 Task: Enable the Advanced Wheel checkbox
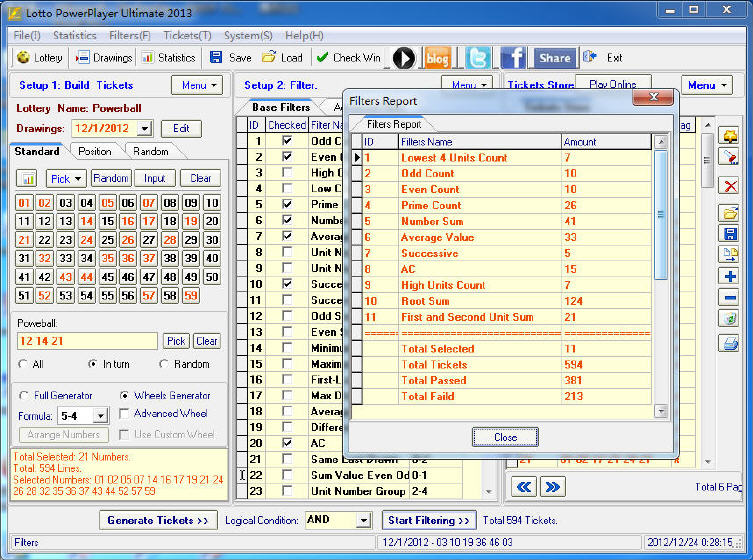pyautogui.click(x=124, y=413)
